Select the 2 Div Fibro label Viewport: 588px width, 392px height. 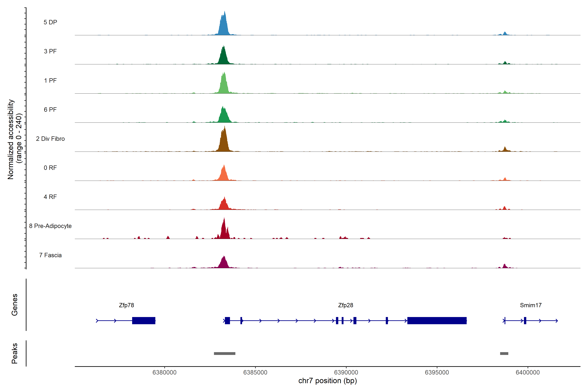pyautogui.click(x=50, y=139)
